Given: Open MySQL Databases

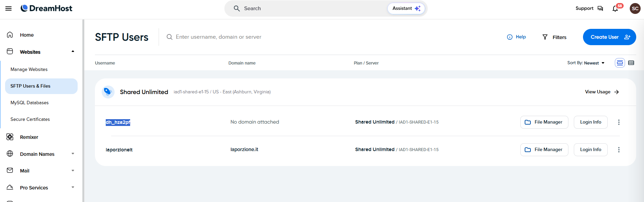Looking at the screenshot, I should 29,103.
